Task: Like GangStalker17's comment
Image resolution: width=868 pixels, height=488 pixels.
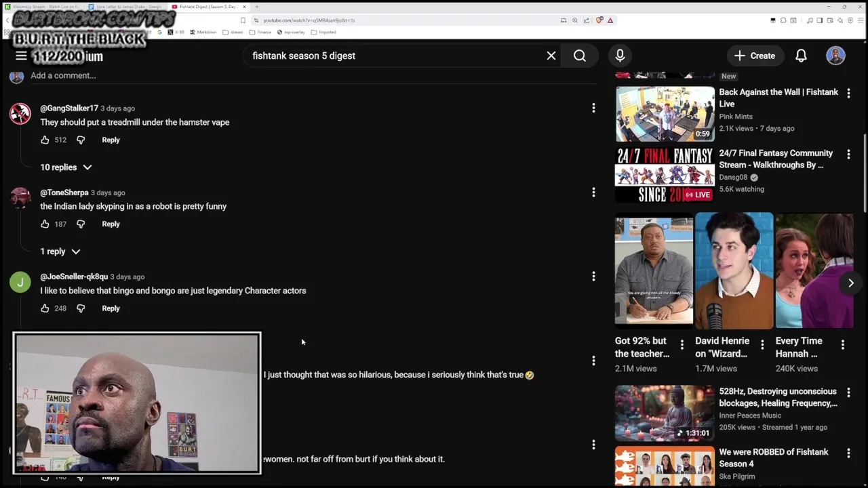Action: 45,140
